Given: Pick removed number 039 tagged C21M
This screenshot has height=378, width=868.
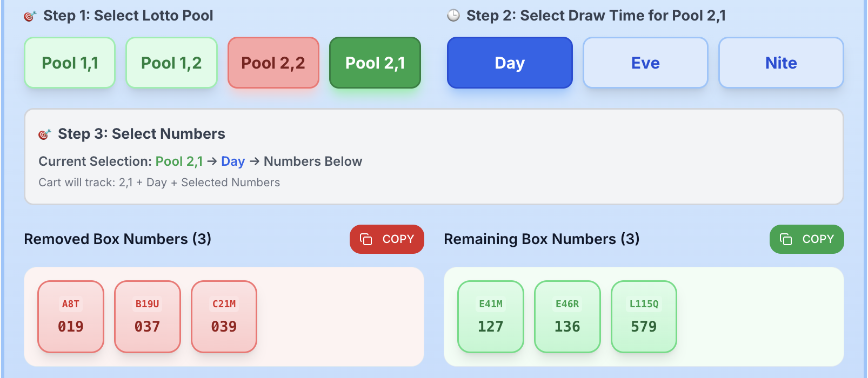Looking at the screenshot, I should 224,316.
